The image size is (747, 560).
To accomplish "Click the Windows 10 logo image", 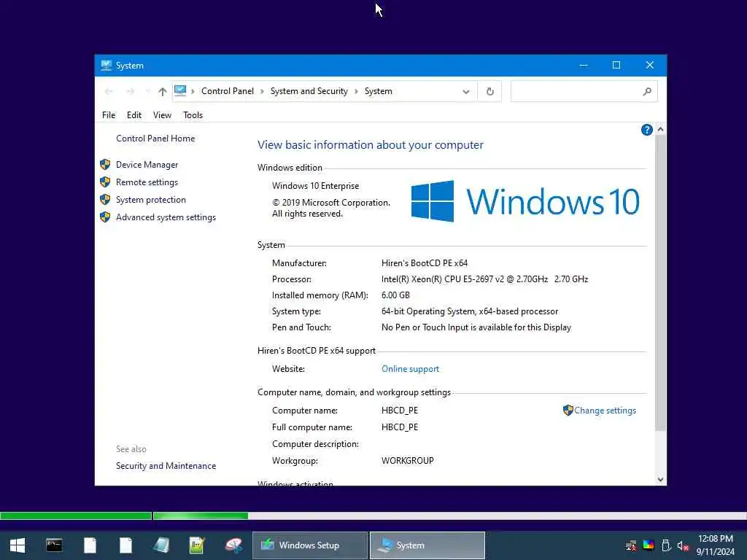I will click(525, 201).
